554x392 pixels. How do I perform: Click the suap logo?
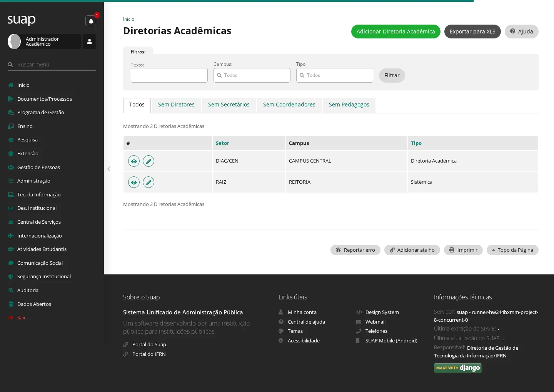tap(22, 20)
